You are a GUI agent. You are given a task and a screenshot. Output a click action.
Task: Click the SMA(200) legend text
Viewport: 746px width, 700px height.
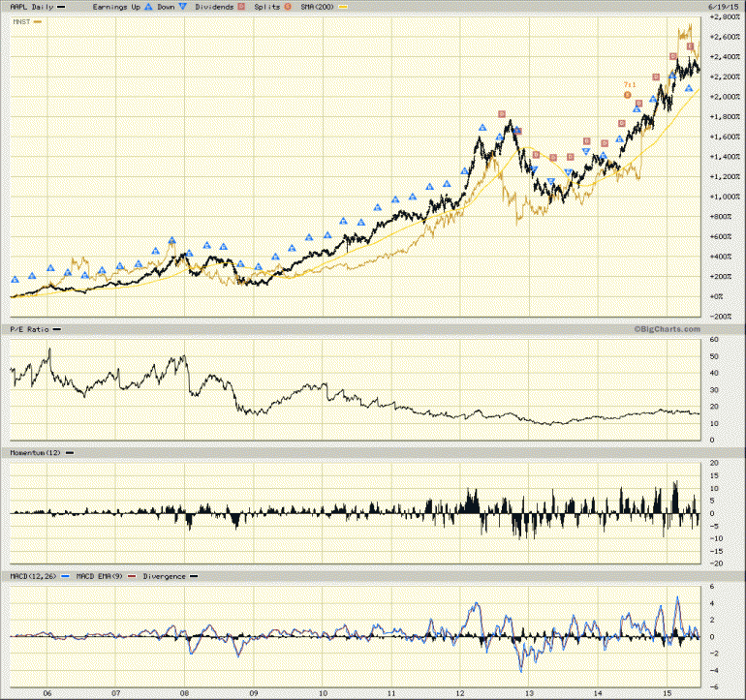coord(318,7)
